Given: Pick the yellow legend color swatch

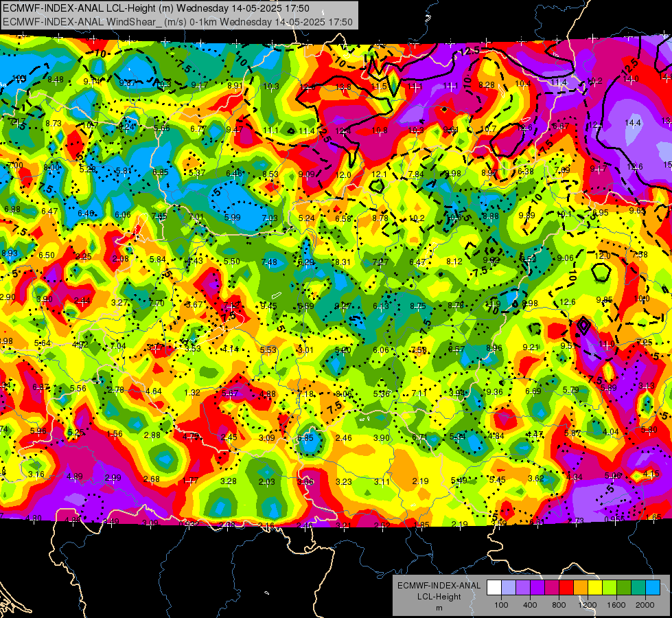Looking at the screenshot, I should (x=595, y=588).
